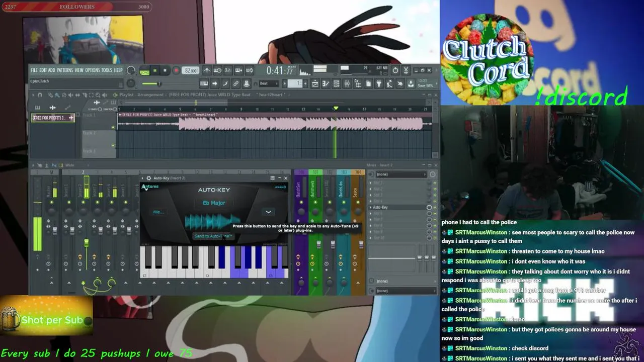Adjust the Insert 2 mixer fader
Image resolution: width=644 pixels, height=362 pixels.
86,243
